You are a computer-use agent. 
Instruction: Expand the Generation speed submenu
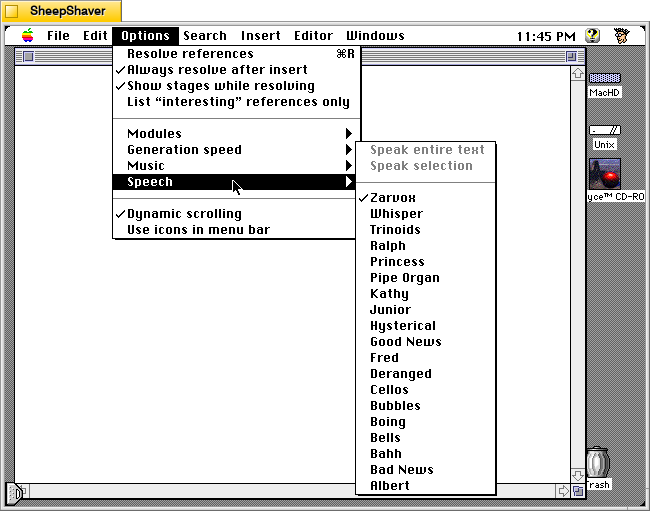click(234, 150)
